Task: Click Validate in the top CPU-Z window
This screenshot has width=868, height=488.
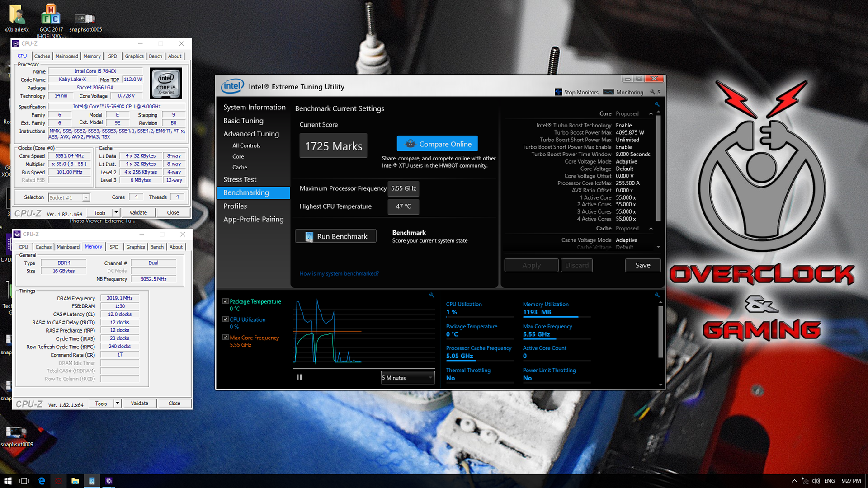Action: (138, 212)
